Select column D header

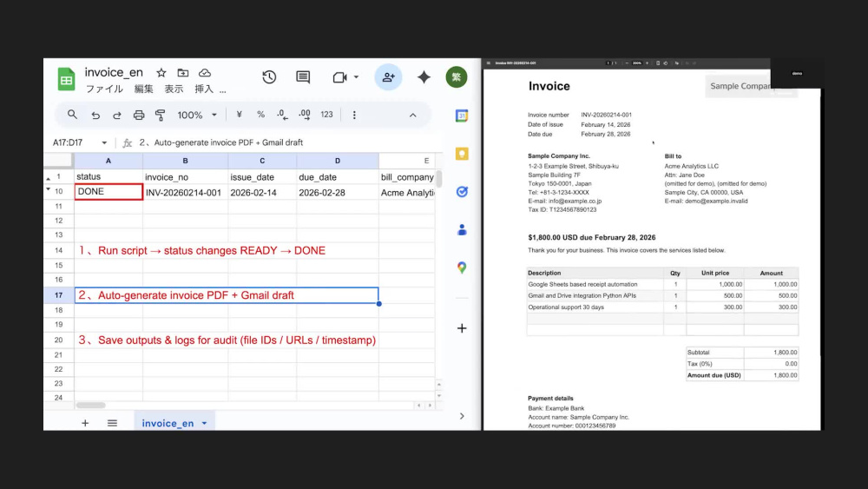(x=338, y=161)
